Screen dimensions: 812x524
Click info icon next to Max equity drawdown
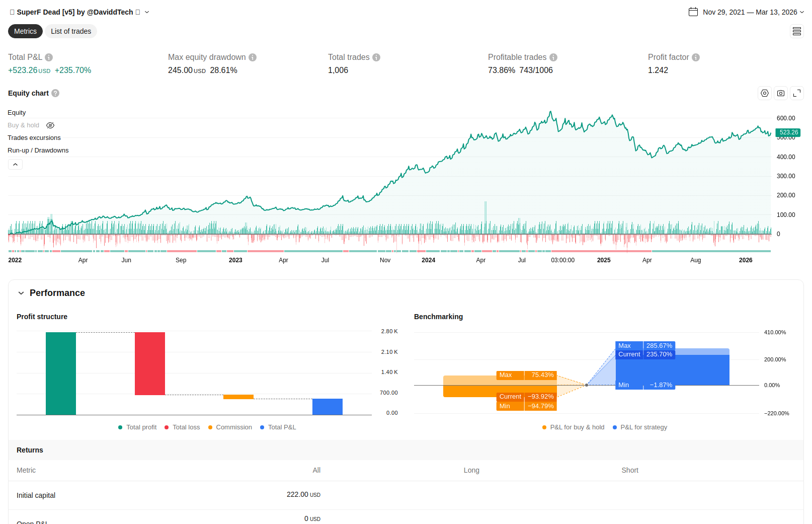(253, 57)
